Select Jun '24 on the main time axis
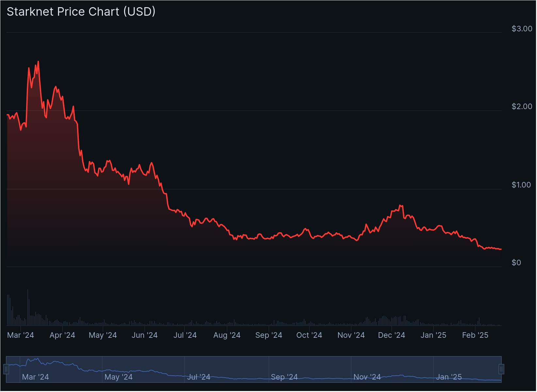The height and width of the screenshot is (392, 537). tap(144, 335)
